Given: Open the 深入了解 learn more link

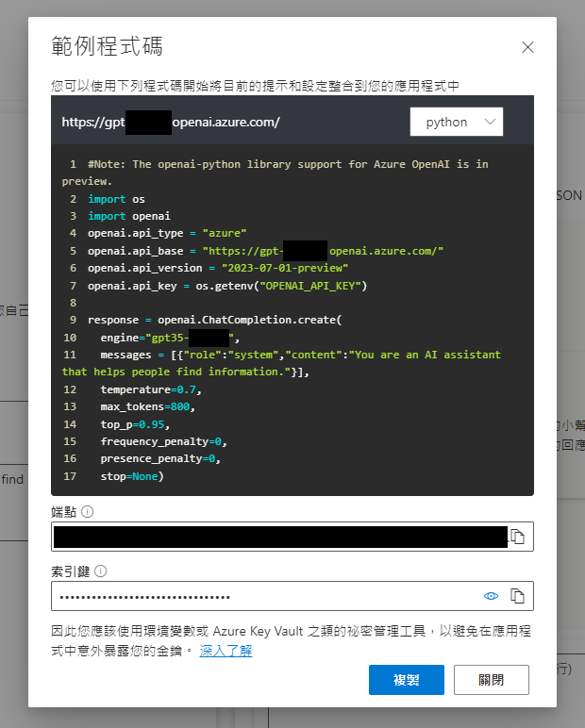Looking at the screenshot, I should 226,651.
